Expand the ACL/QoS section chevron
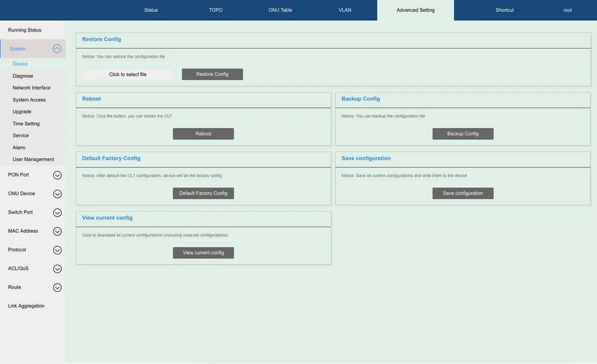The width and height of the screenshot is (597, 364). tap(57, 269)
